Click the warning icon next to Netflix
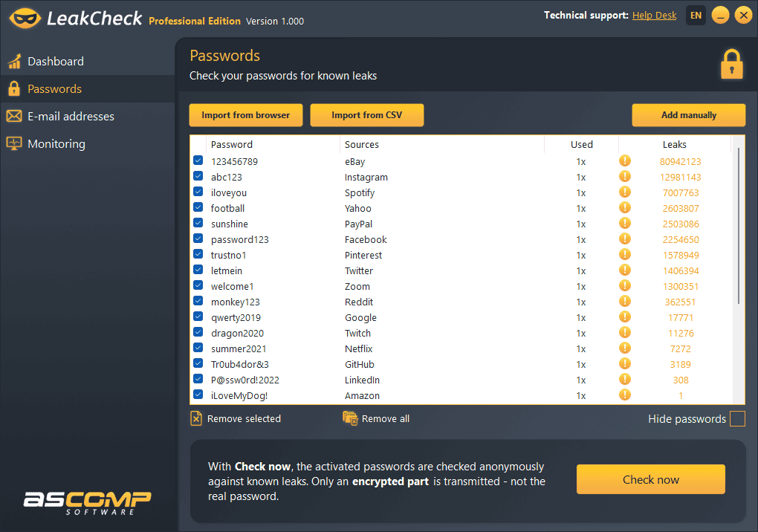 624,348
